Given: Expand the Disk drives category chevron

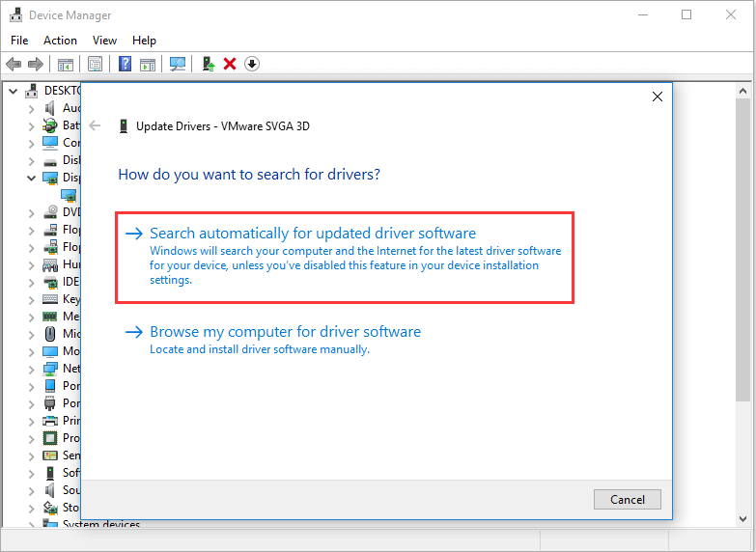Looking at the screenshot, I should 32,160.
